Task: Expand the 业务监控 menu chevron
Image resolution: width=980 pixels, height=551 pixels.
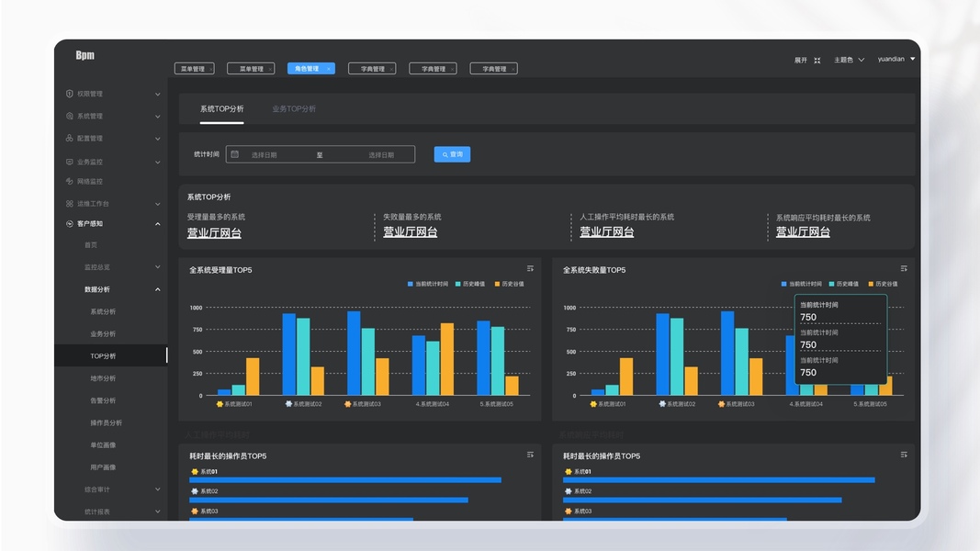Action: [157, 163]
